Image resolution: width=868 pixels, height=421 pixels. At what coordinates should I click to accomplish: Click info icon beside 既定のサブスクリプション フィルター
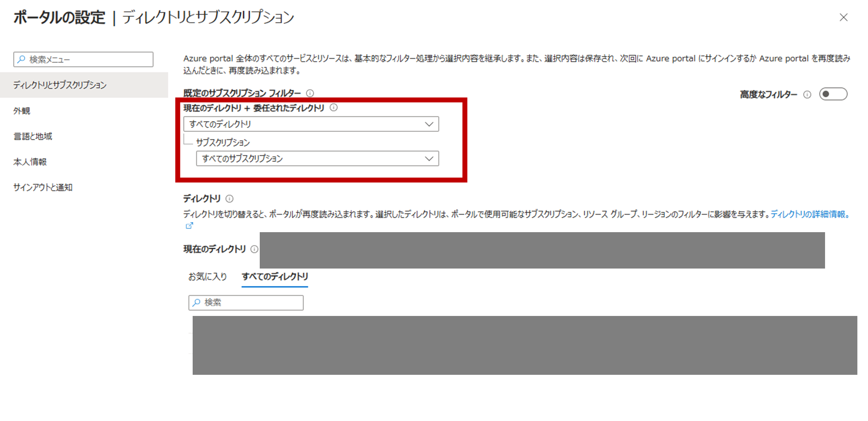310,93
